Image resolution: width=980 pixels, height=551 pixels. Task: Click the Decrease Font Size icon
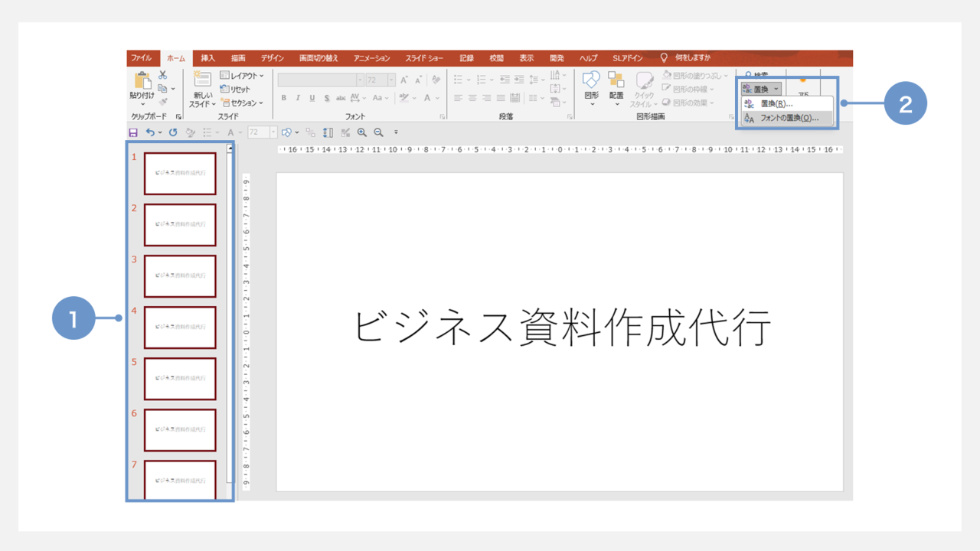419,80
